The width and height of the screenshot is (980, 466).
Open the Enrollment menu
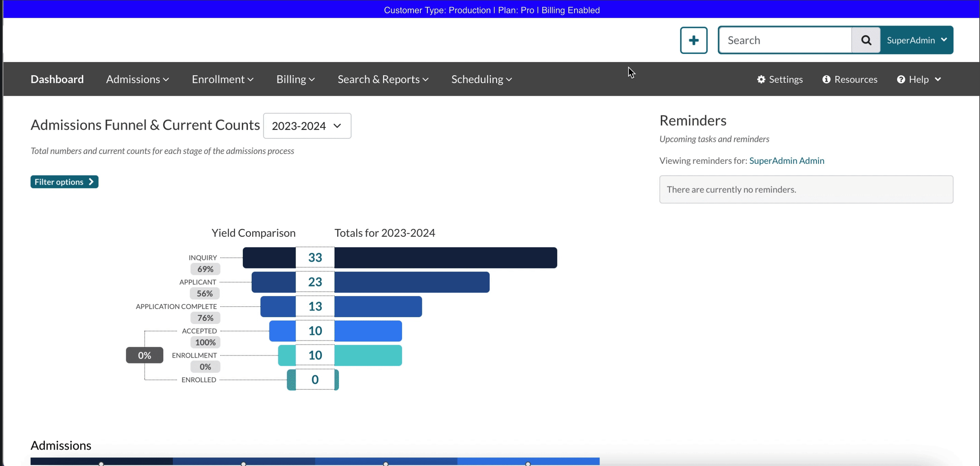click(222, 79)
